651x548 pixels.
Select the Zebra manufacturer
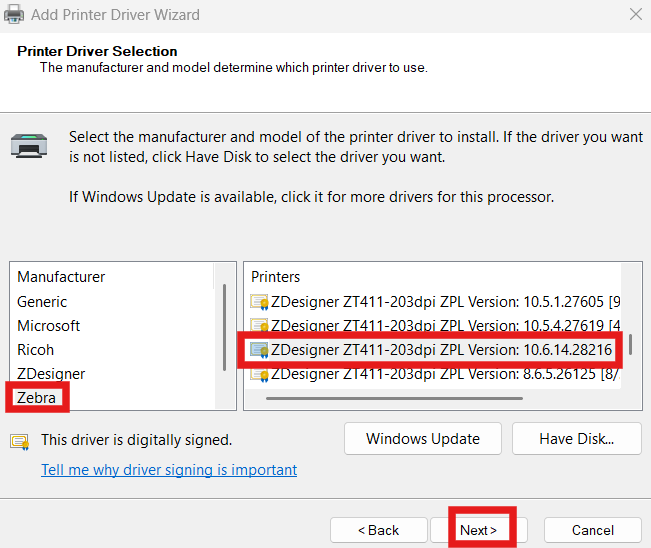click(36, 398)
